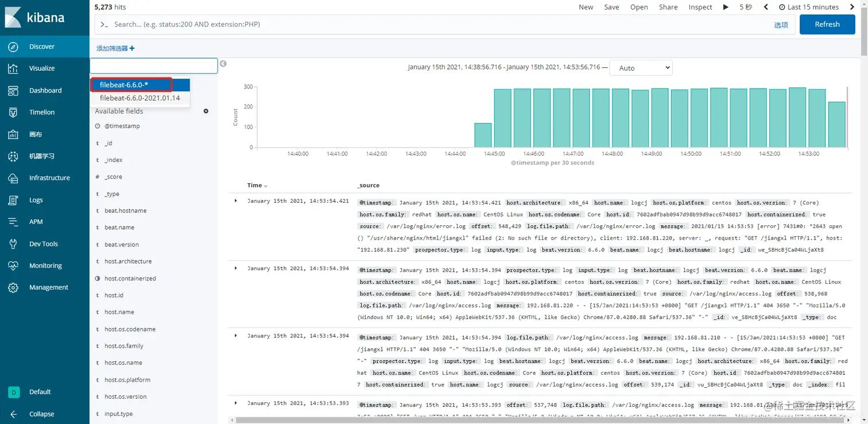The image size is (868, 424).
Task: Start auto-refresh play button
Action: (726, 7)
